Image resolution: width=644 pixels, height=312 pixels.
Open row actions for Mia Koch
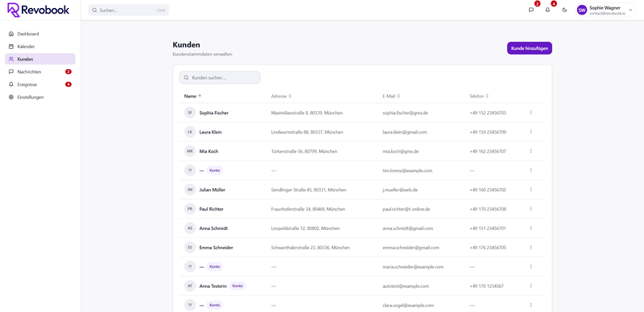tap(530, 151)
